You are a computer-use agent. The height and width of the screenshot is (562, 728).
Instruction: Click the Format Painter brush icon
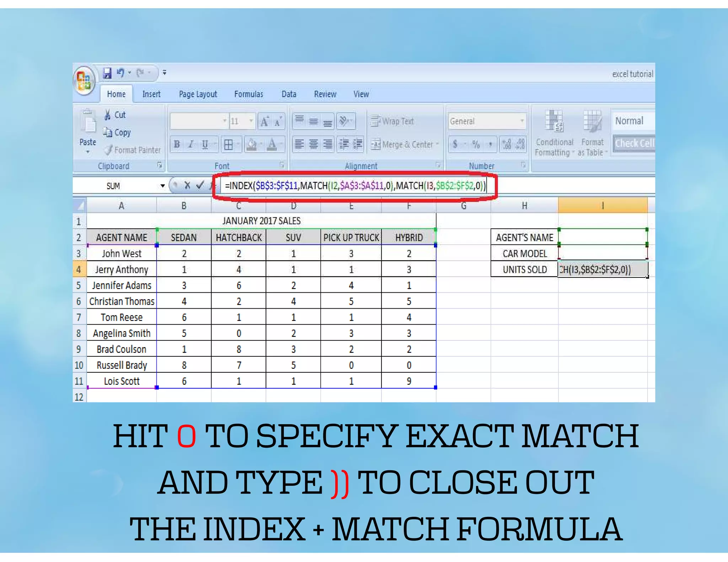108,150
